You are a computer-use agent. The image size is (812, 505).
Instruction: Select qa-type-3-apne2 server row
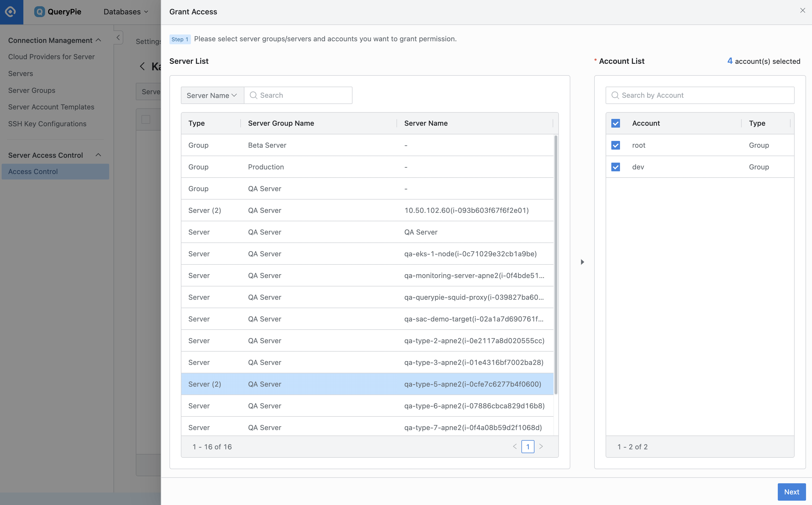pos(367,362)
